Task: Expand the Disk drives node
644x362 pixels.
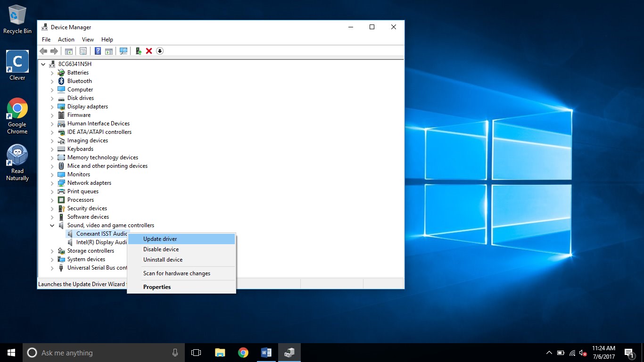Action: (x=52, y=98)
